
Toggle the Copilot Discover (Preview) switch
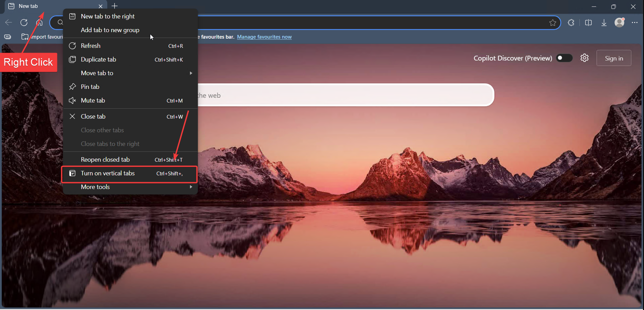(564, 58)
